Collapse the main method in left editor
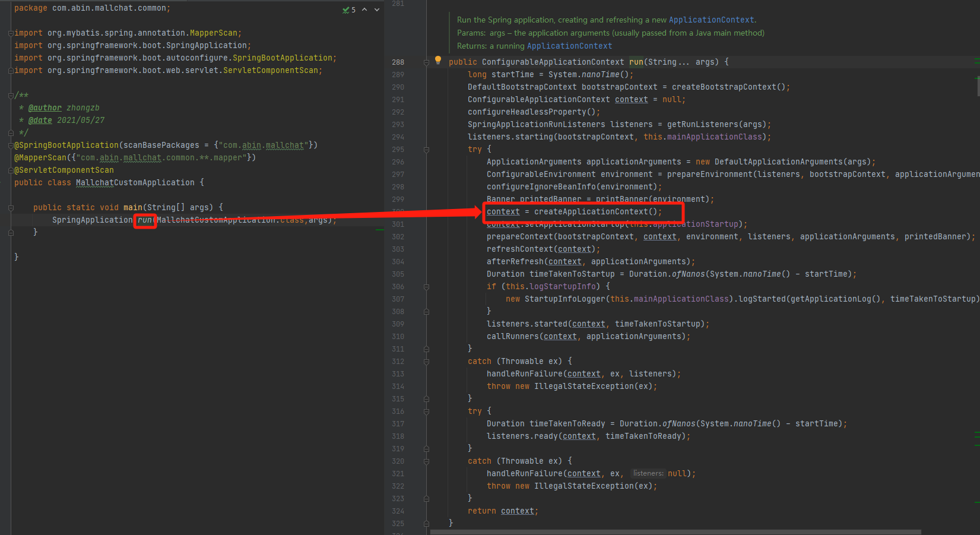Viewport: 980px width, 535px height. pyautogui.click(x=11, y=208)
